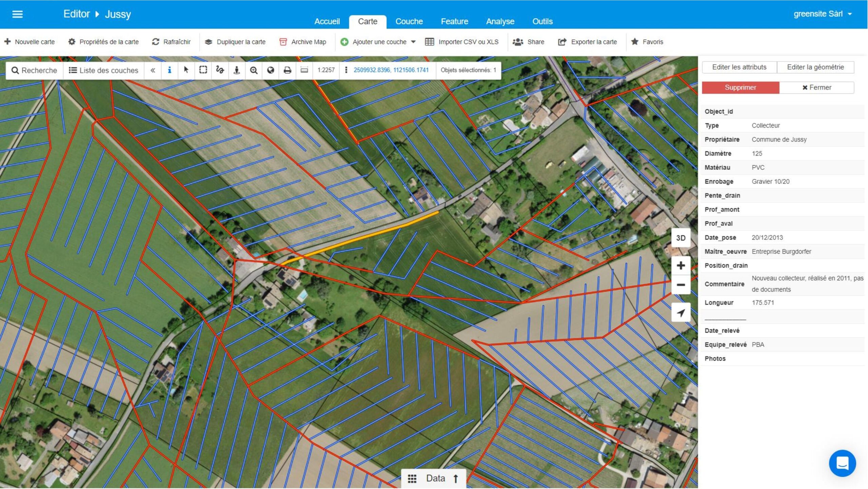Click the measure ruler tool icon
The image size is (868, 489).
coord(304,70)
